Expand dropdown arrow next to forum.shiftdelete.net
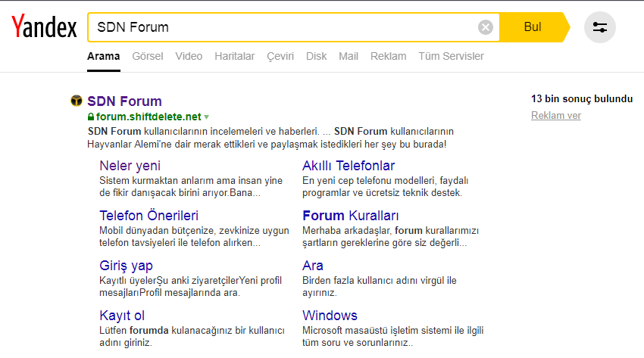Image resolution: width=644 pixels, height=358 pixels. tap(206, 117)
